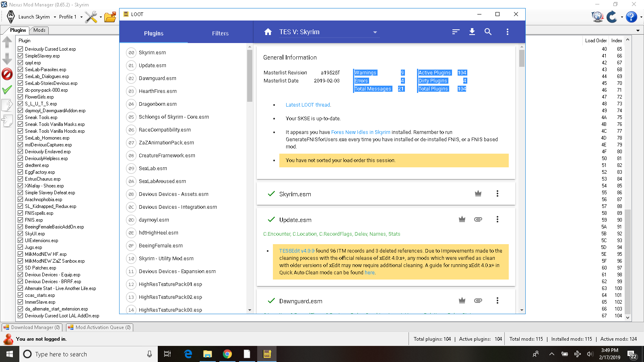Viewport: 644px width, 362px height.
Task: Click the green enable-all checkmark icon
Action: pyautogui.click(x=7, y=90)
